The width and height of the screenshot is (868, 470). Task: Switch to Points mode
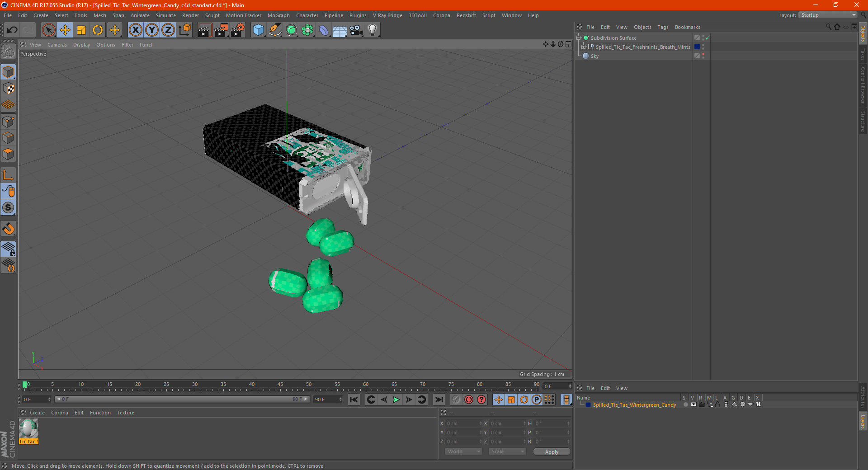coord(9,122)
